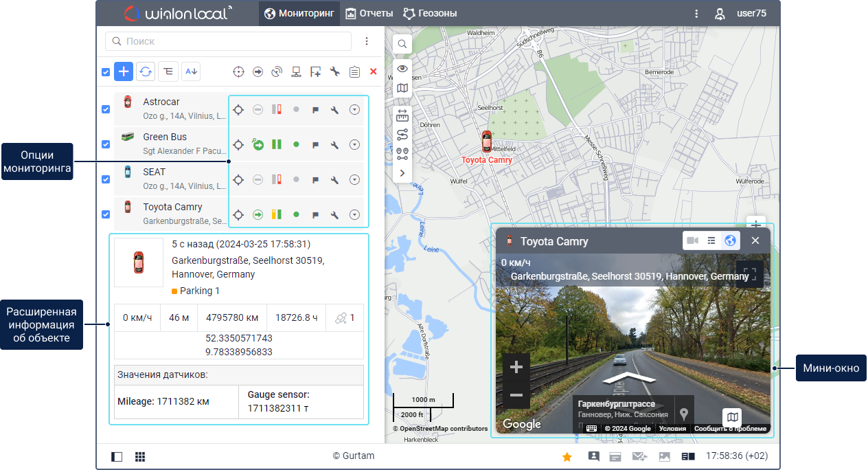Open the Отчеты tab
Screen dimensions: 868x470
[369, 13]
